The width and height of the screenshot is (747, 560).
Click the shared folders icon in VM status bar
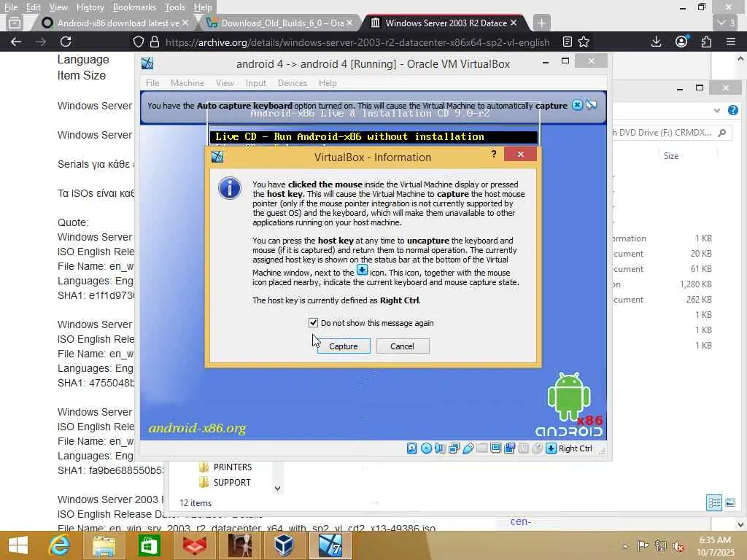(x=481, y=448)
